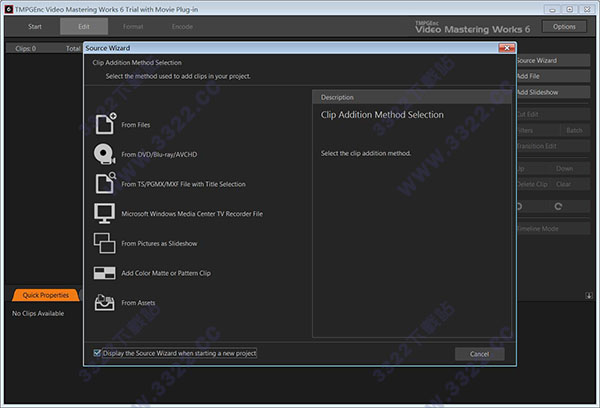
Task: Click the Color Matte pattern icon
Action: tap(104, 273)
